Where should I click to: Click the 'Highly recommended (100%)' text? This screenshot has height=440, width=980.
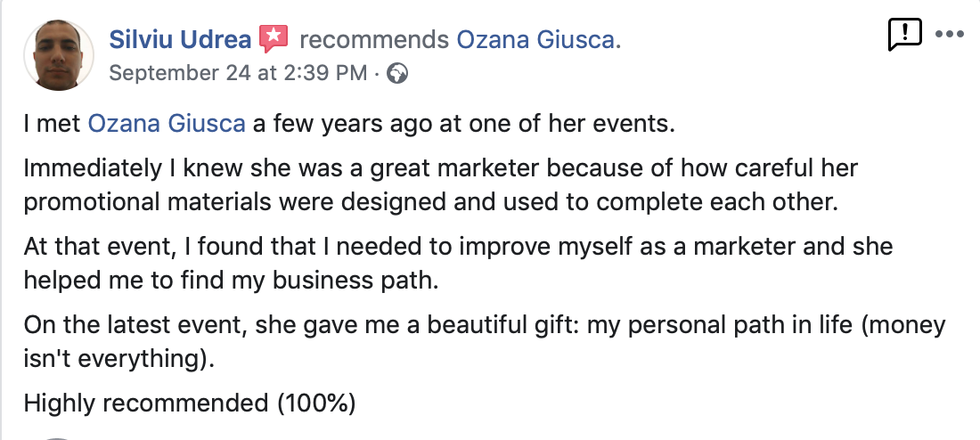190,403
